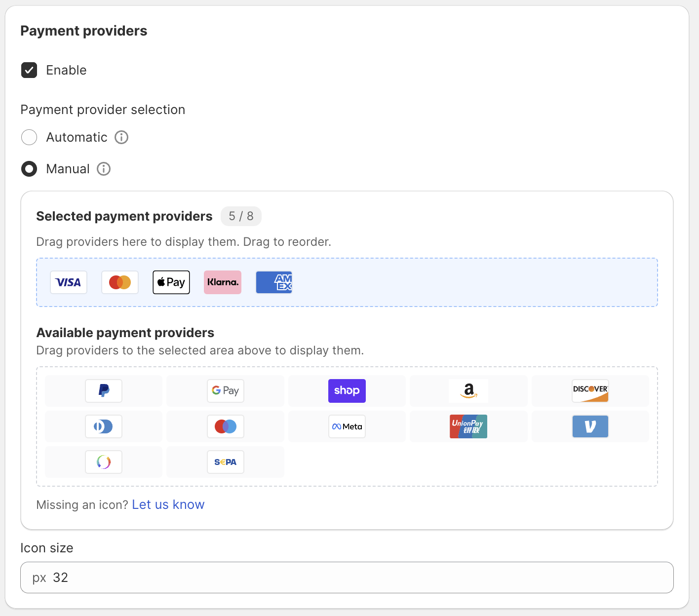The height and width of the screenshot is (616, 699).
Task: Click the Icon size input field
Action: click(x=347, y=577)
